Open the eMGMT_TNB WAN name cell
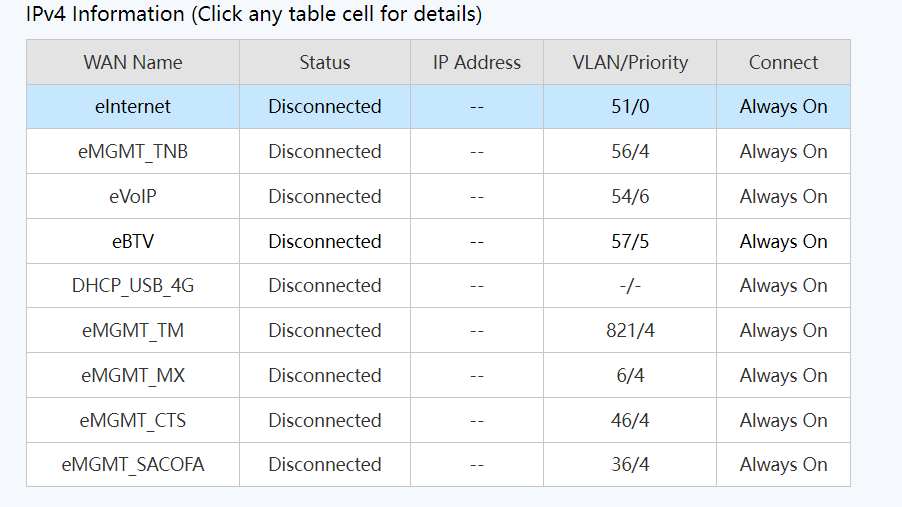 (x=133, y=151)
